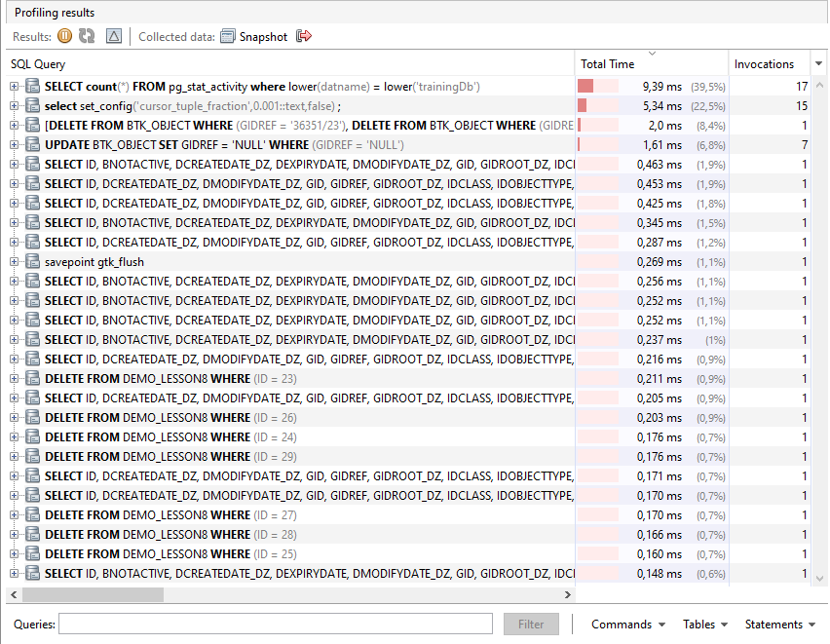Image resolution: width=830 pixels, height=644 pixels.
Task: Click database icon beside savepoint gtk_flush
Action: click(x=32, y=262)
